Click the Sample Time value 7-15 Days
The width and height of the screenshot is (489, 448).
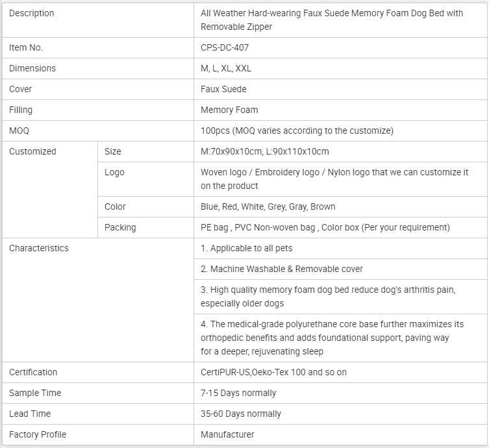coord(238,393)
